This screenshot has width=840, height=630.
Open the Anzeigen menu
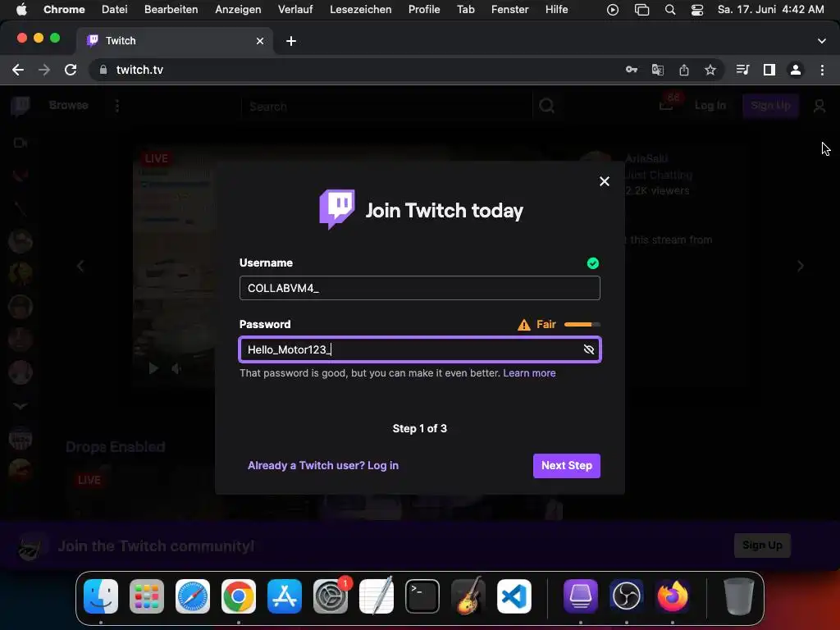(x=238, y=9)
